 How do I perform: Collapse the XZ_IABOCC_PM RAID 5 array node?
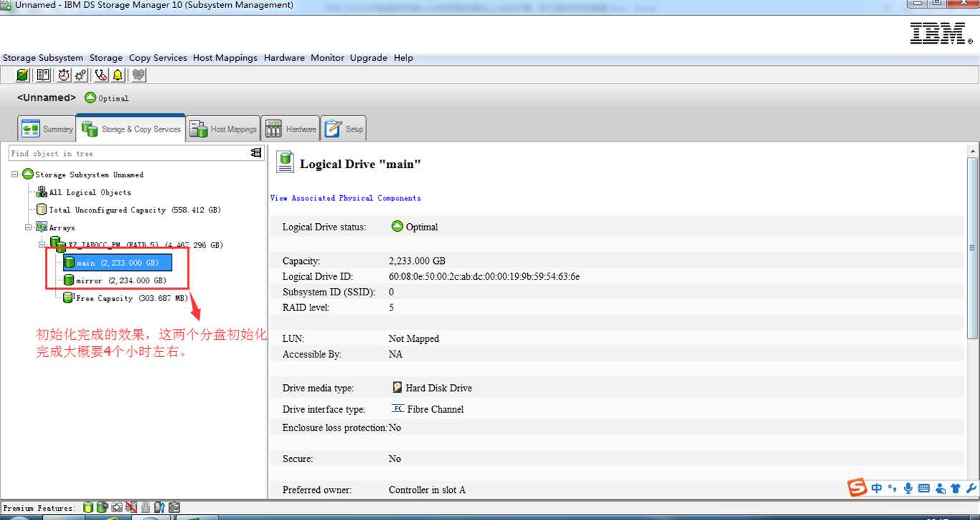pyautogui.click(x=42, y=245)
